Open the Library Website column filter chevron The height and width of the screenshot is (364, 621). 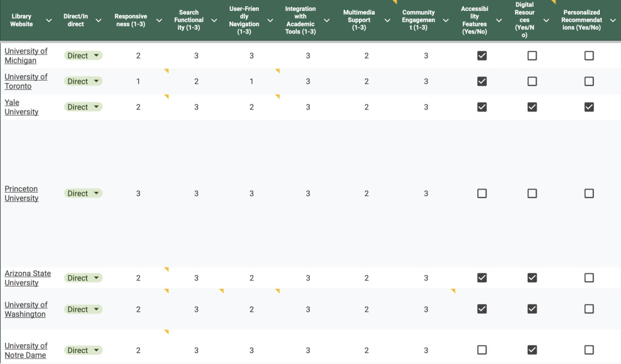tap(49, 20)
